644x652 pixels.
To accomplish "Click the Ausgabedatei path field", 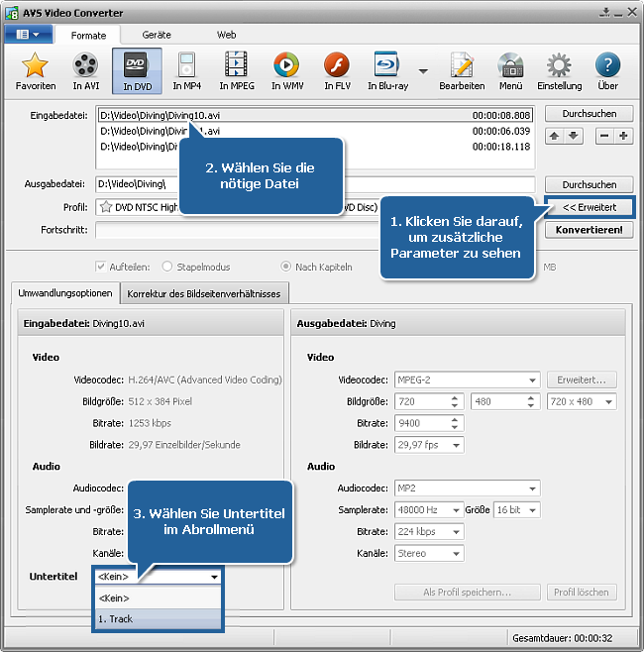I will [x=315, y=184].
